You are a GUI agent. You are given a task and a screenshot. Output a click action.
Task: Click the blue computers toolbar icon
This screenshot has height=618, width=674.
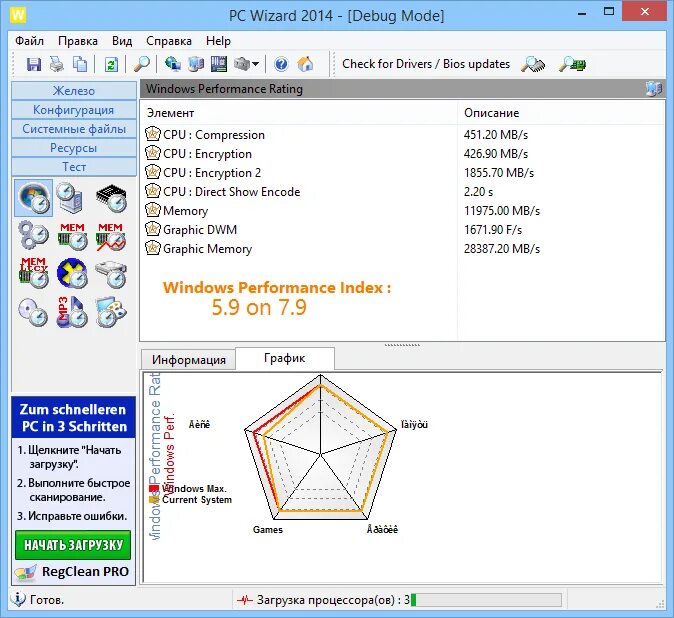click(x=196, y=64)
